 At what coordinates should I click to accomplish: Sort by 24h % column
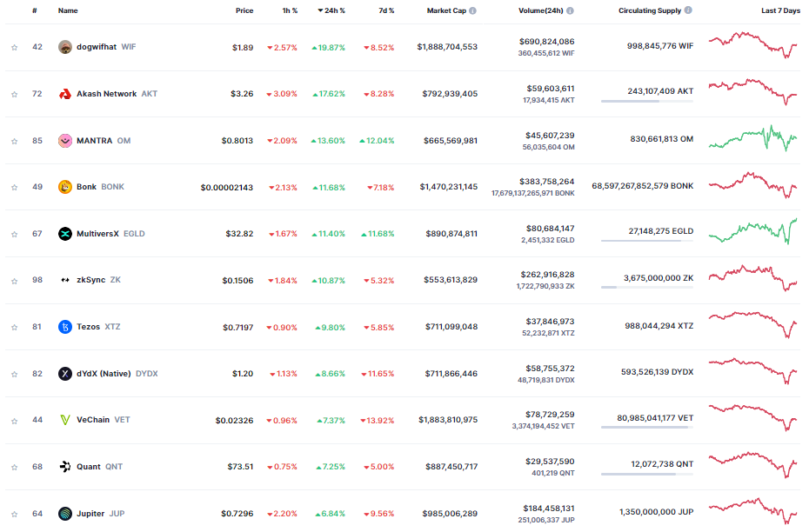point(331,10)
